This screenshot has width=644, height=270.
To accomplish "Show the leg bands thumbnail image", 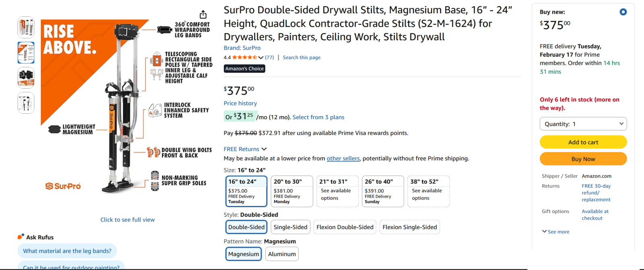I will pos(26,77).
